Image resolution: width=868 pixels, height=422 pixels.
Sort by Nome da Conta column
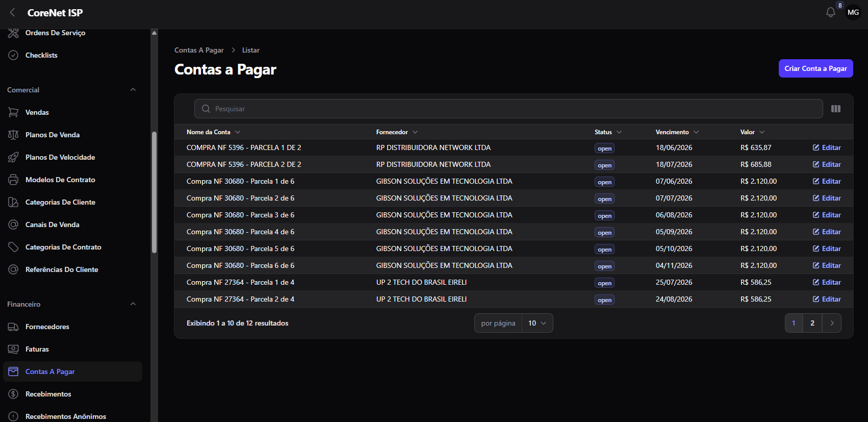pyautogui.click(x=213, y=132)
